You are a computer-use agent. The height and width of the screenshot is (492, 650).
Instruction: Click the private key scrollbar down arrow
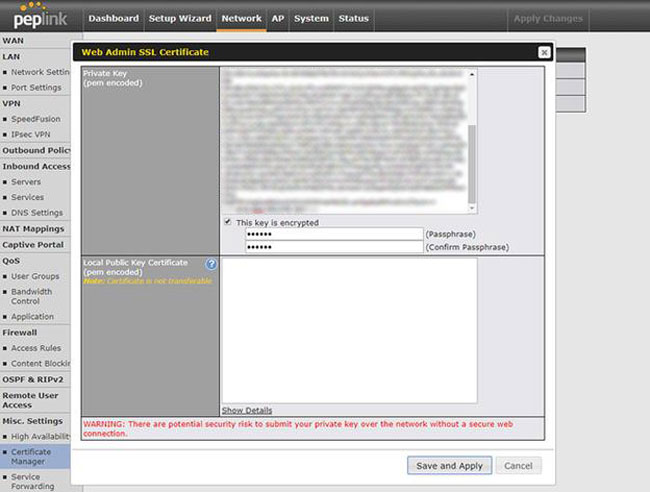(x=472, y=207)
